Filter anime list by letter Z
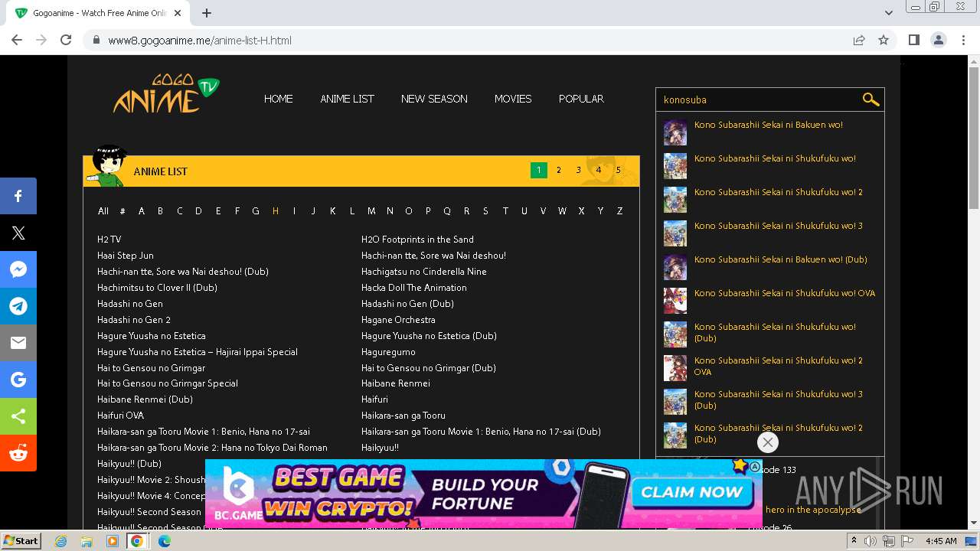The height and width of the screenshot is (551, 980). click(619, 210)
